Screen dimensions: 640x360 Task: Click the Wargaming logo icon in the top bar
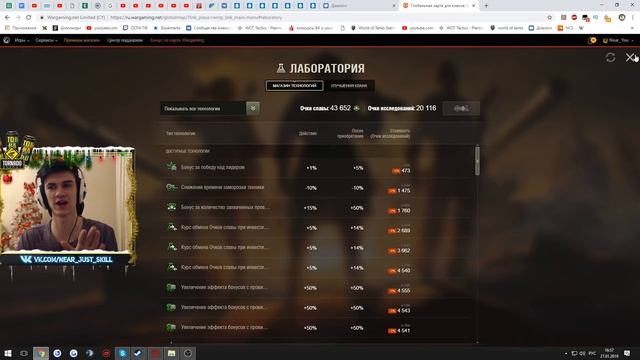(x=6, y=40)
